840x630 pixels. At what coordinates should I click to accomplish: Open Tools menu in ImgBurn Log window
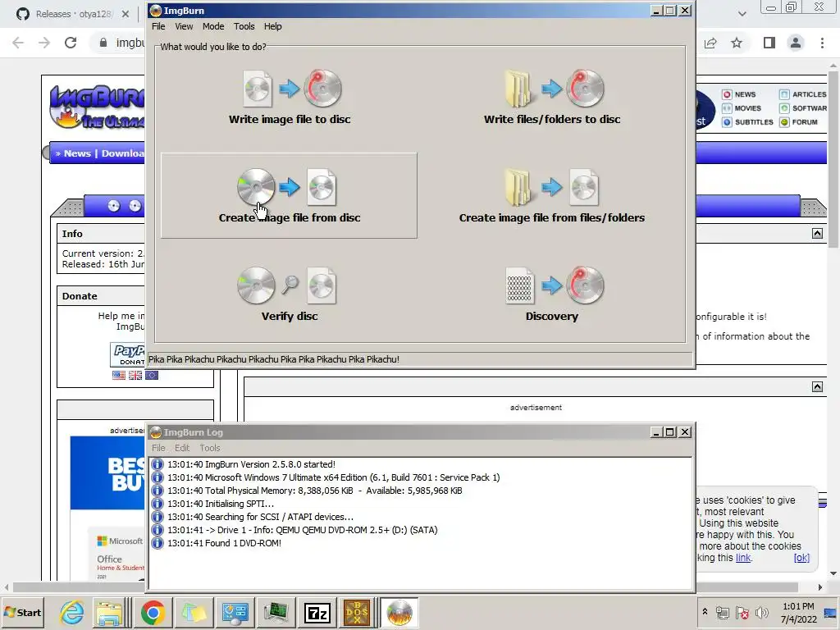pyautogui.click(x=210, y=448)
